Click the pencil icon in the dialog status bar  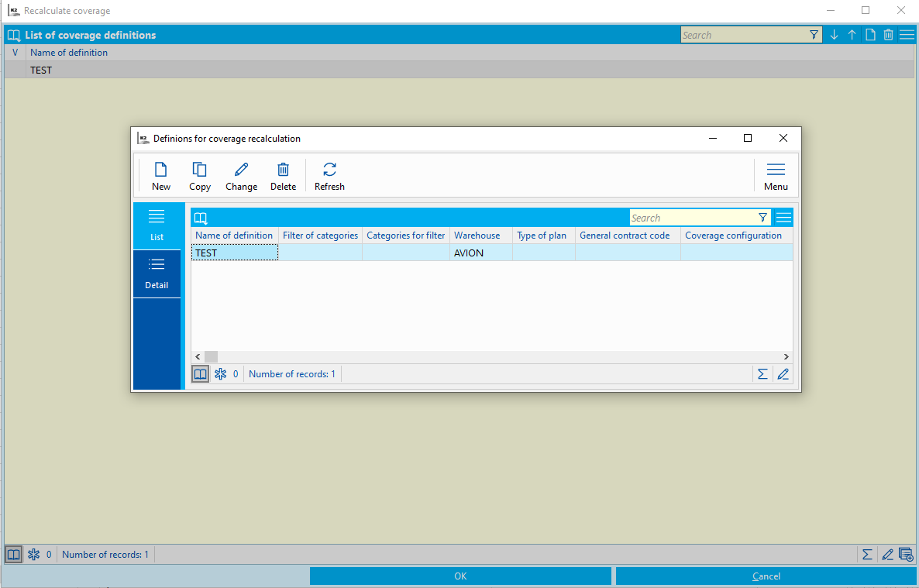pyautogui.click(x=783, y=374)
